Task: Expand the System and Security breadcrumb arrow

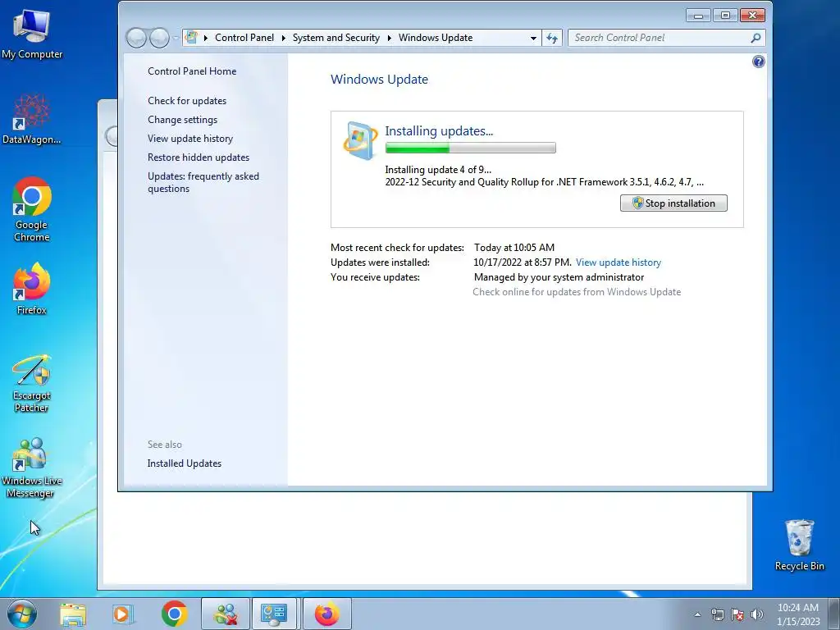Action: 389,38
